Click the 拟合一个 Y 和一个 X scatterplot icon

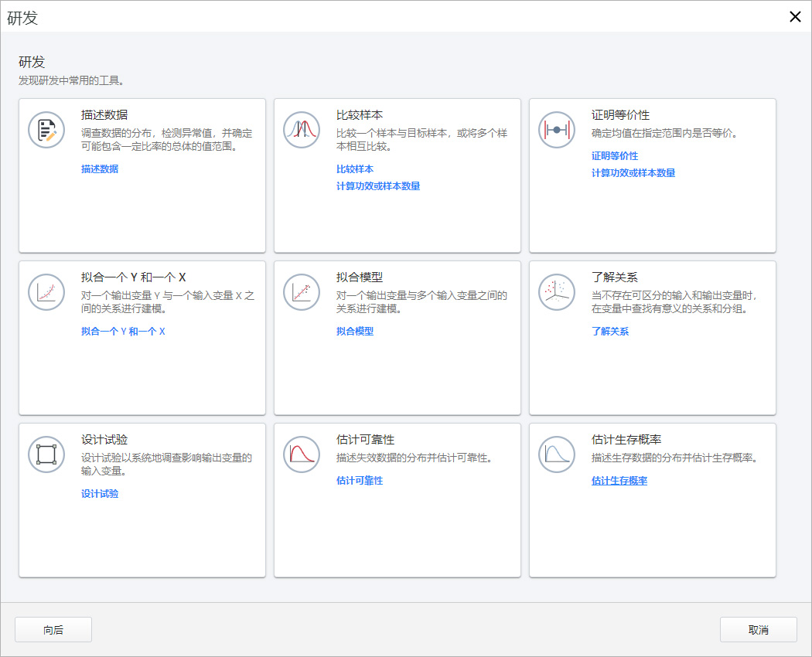coord(46,292)
